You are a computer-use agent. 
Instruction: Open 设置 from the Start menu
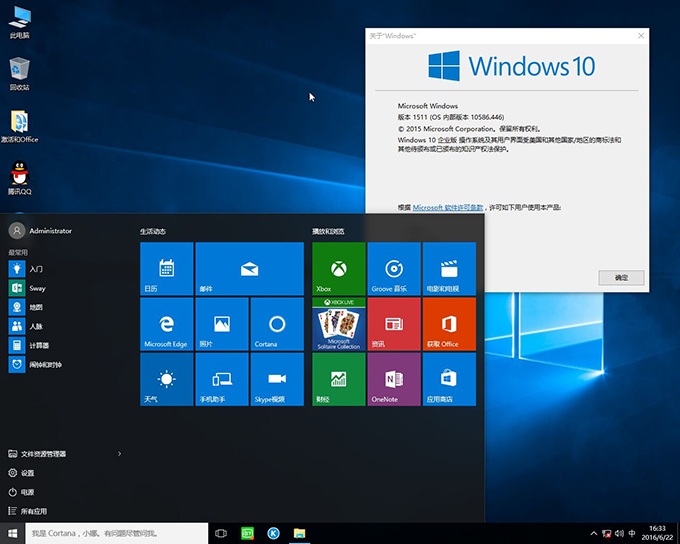point(28,473)
